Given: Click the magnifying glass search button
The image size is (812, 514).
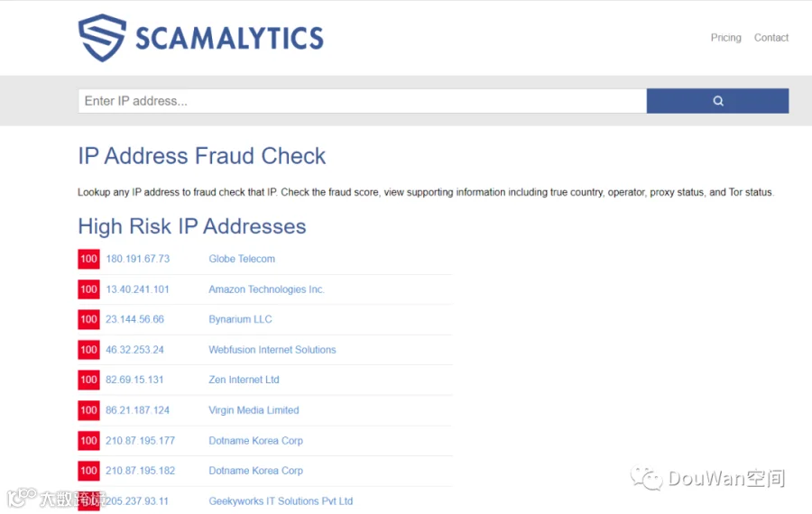Looking at the screenshot, I should [717, 101].
